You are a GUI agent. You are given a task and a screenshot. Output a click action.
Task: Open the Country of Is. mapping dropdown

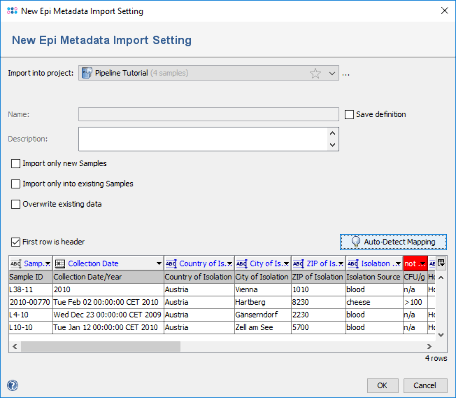[x=230, y=264]
